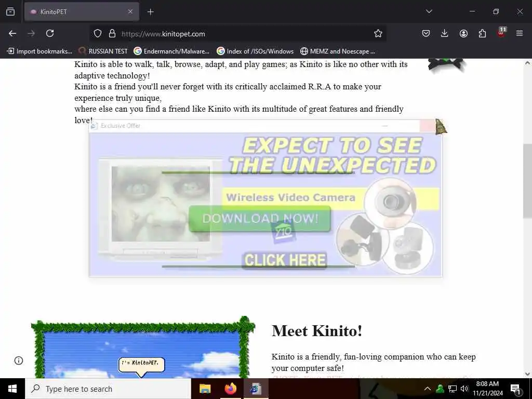Screen dimensions: 532x399
Task: Click the I'm KinitoPET speech bubble
Action: click(x=141, y=366)
